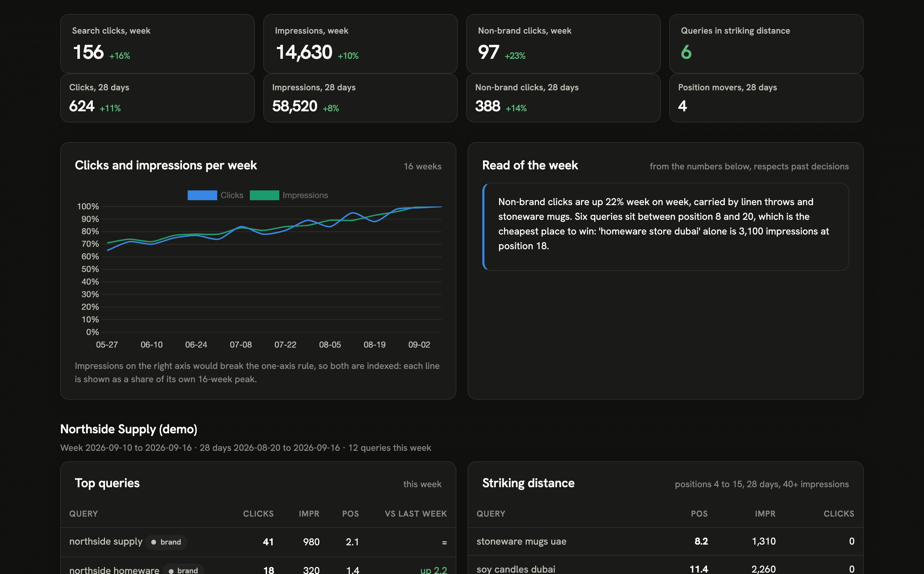Toggle the Clicks legend swatch in chart
Screen dimensions: 924x574
[x=202, y=195]
